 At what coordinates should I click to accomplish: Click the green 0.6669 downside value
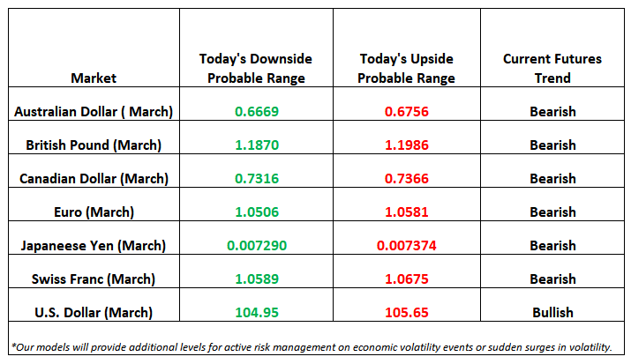257,111
